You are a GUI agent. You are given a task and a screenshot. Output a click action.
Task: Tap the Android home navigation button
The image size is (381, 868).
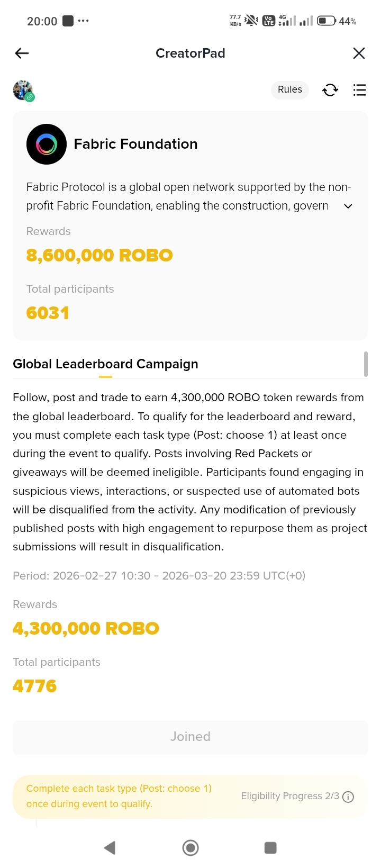click(190, 847)
